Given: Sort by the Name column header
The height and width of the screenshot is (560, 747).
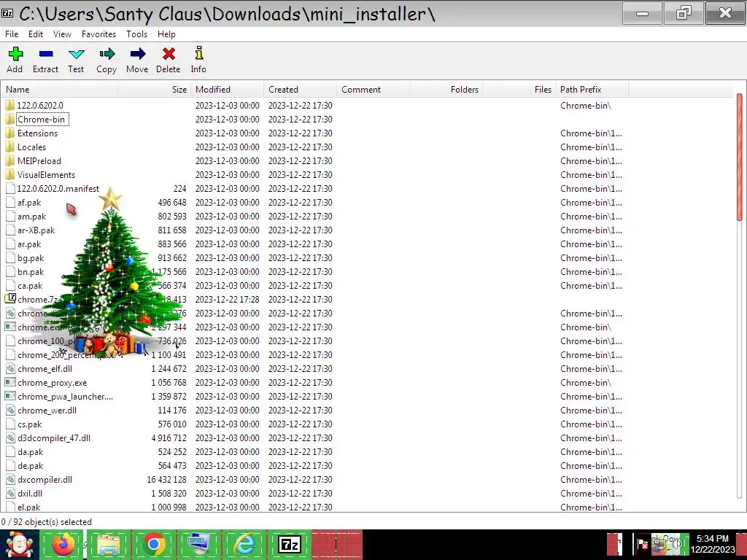Looking at the screenshot, I should [60, 90].
